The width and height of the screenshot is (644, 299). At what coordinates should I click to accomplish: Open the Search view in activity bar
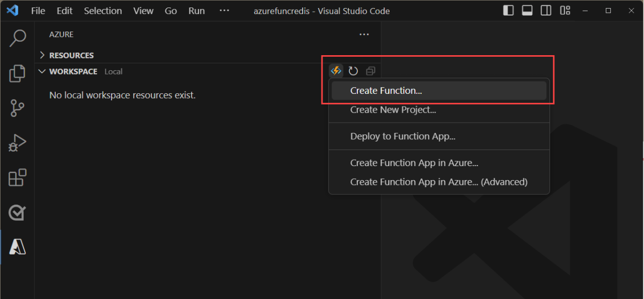[x=18, y=38]
